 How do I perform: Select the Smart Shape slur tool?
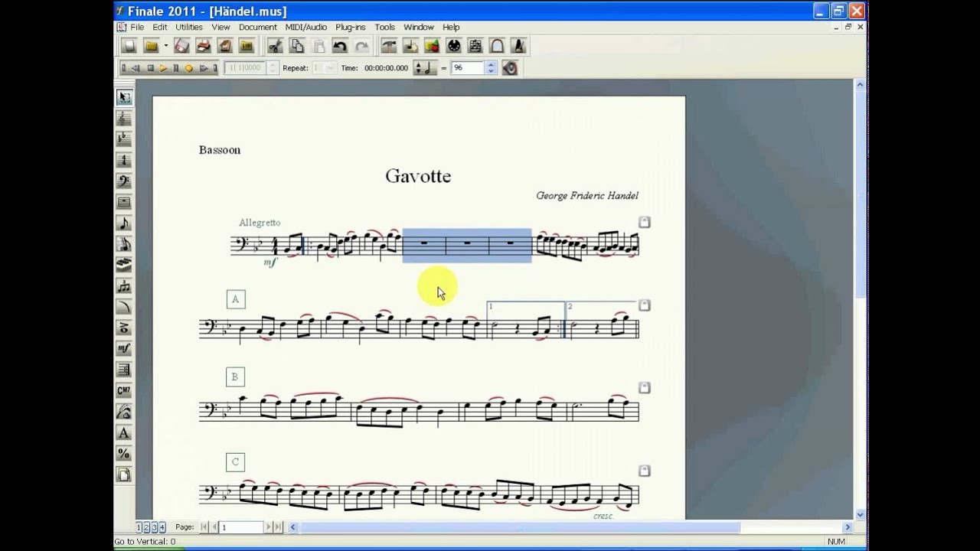(124, 307)
